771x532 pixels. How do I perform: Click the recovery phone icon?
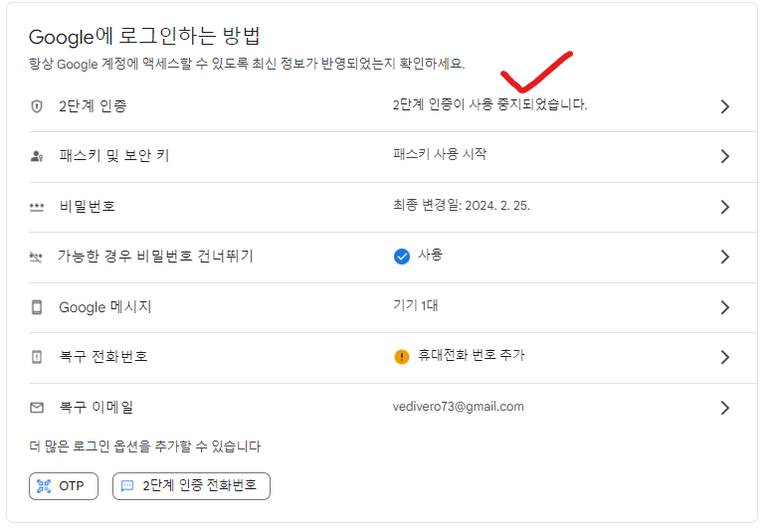pos(37,357)
